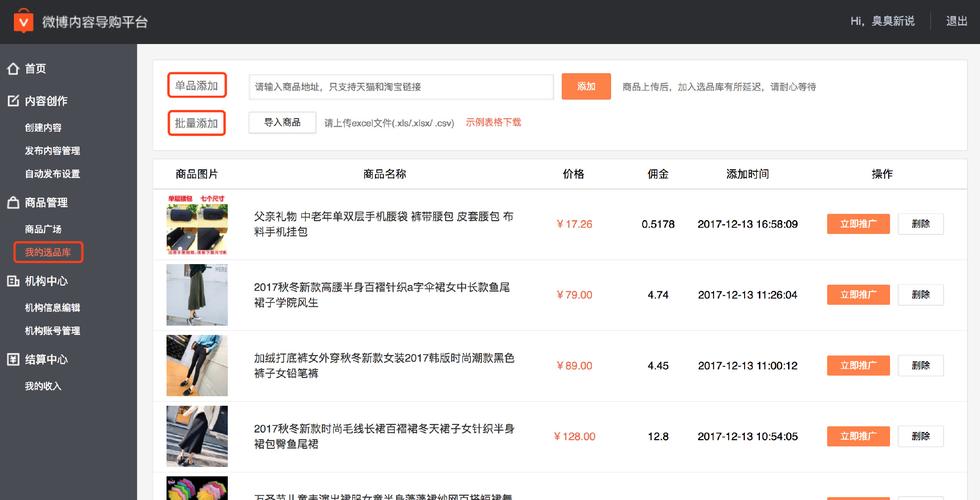Screen dimensions: 980x500
Task: Click 删除 for the ¥79.00 skirt
Action: [x=921, y=294]
